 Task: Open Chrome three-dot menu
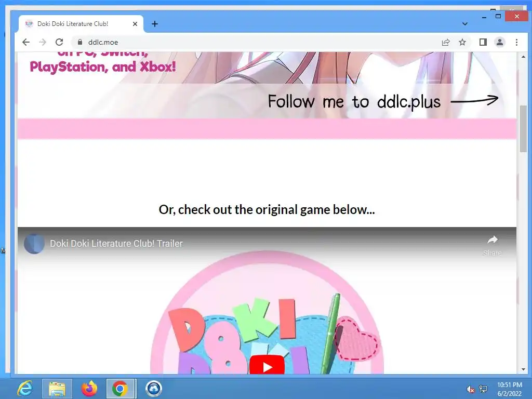(516, 42)
